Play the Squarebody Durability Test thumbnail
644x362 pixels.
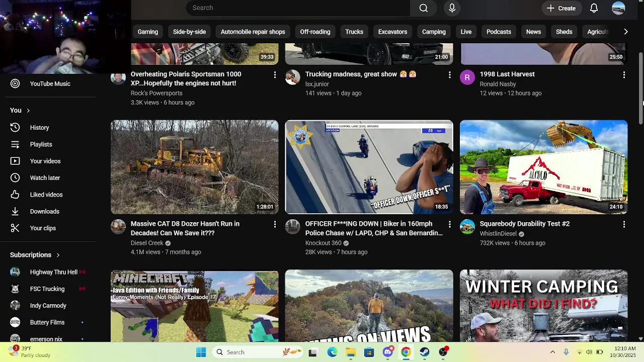pyautogui.click(x=543, y=167)
